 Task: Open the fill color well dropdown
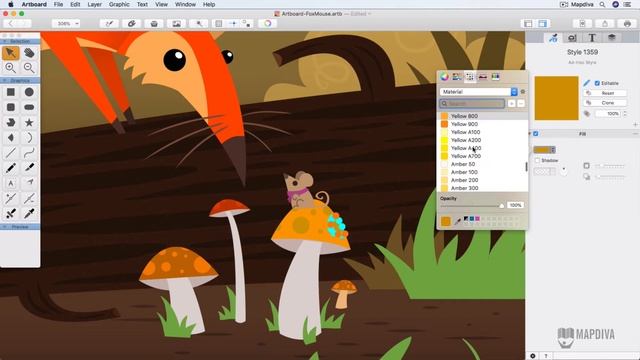(544, 150)
